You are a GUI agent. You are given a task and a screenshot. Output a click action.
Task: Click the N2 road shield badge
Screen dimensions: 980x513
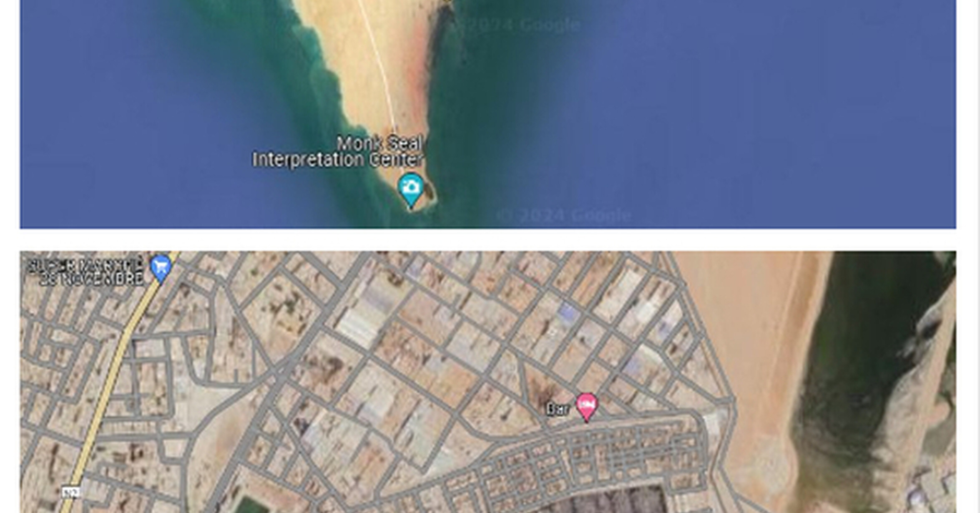click(x=71, y=493)
